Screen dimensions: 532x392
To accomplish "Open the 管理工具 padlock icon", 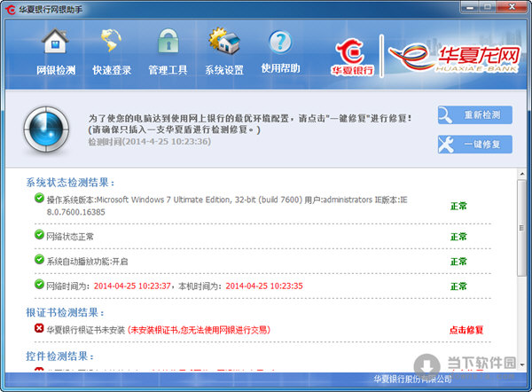I will (x=168, y=41).
